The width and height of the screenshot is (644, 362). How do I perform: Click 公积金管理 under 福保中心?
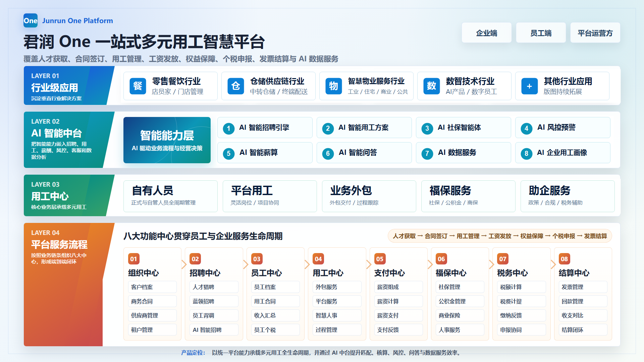[460, 301]
